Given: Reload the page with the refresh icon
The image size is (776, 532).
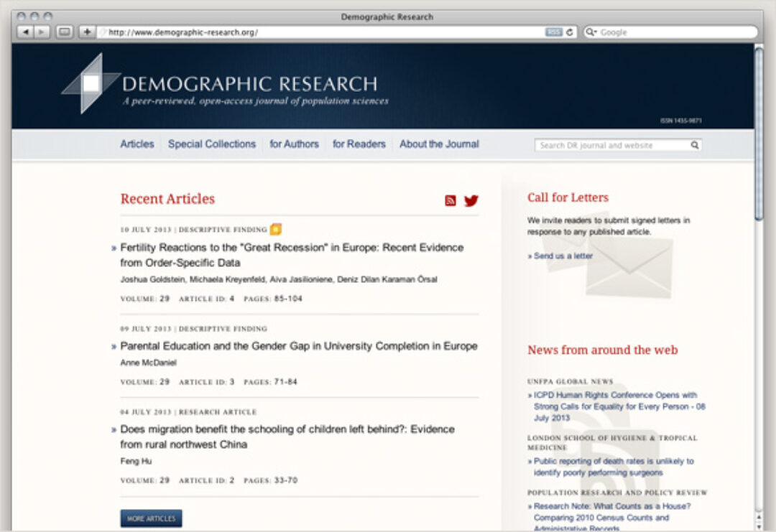Looking at the screenshot, I should point(570,32).
